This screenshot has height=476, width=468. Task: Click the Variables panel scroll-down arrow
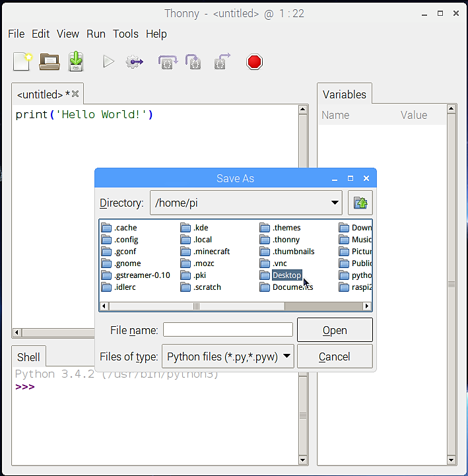point(451,459)
